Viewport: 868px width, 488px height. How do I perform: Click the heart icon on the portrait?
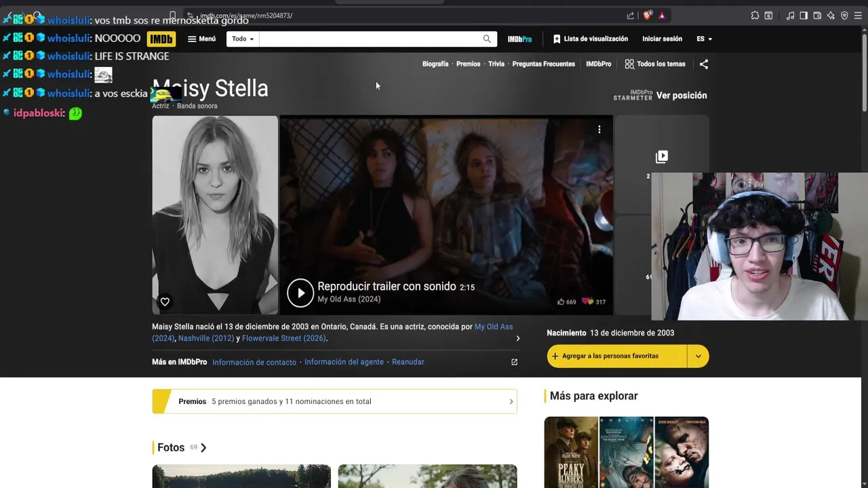click(165, 302)
